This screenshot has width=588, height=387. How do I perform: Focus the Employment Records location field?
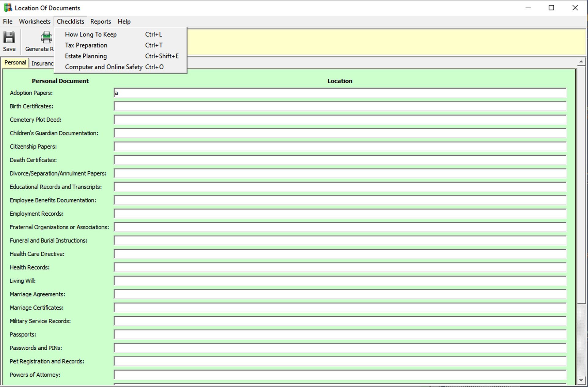pos(340,214)
